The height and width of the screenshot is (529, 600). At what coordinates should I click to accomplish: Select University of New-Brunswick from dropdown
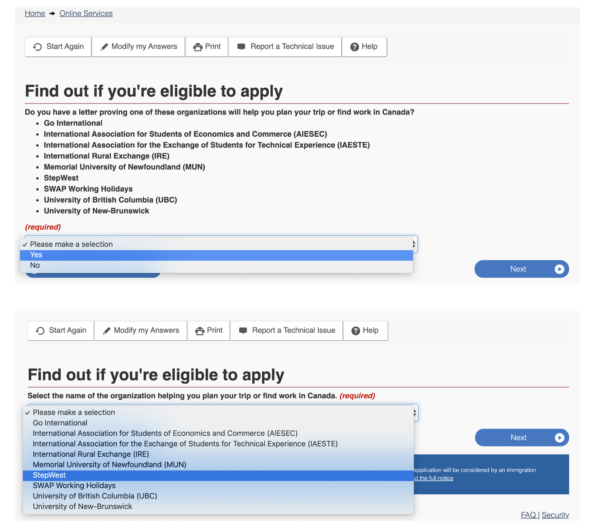[218, 507]
